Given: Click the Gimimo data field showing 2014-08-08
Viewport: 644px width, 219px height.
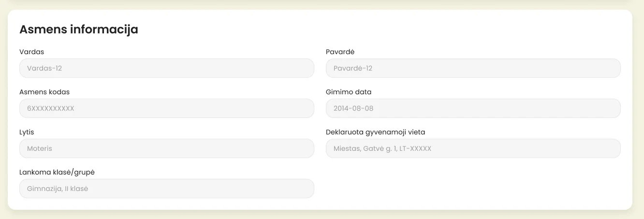Looking at the screenshot, I should click(473, 108).
